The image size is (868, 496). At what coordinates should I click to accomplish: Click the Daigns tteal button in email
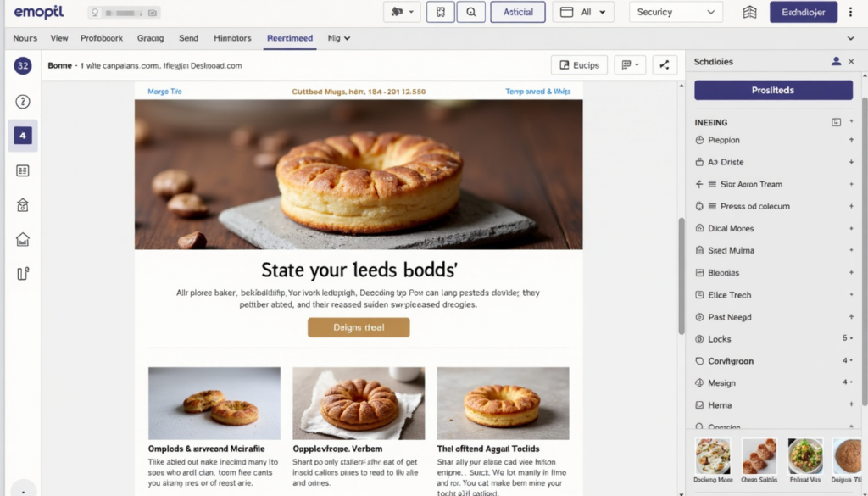coord(359,327)
